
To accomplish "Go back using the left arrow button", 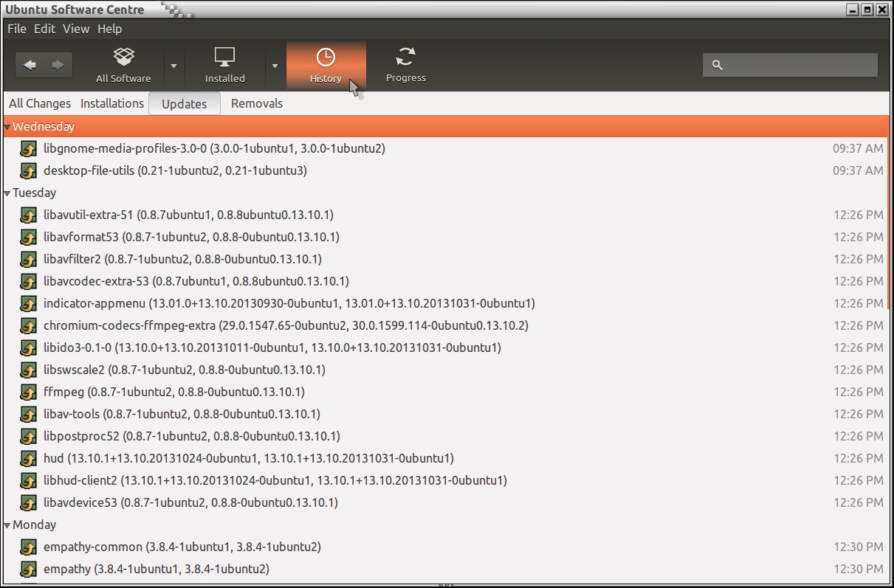I will (x=30, y=65).
